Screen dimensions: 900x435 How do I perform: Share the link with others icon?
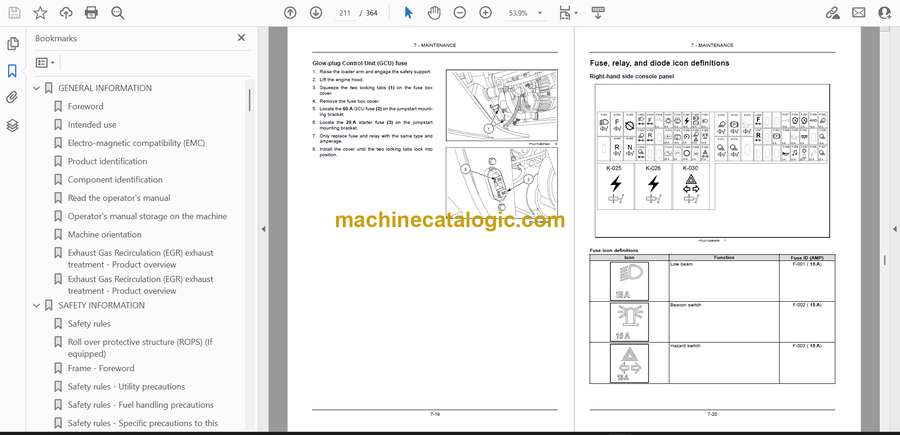point(832,13)
